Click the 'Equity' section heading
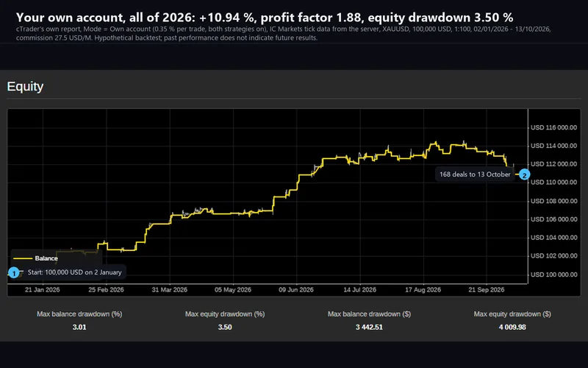Viewport: 588px width, 368px height. click(25, 86)
